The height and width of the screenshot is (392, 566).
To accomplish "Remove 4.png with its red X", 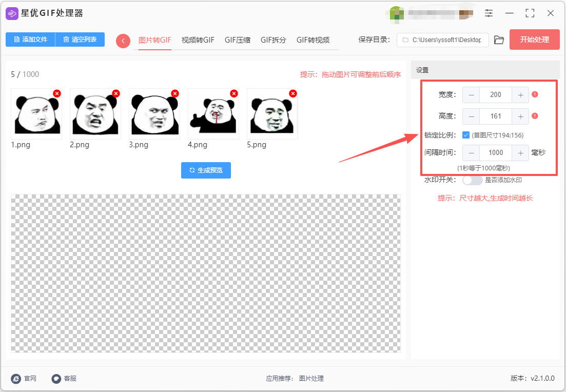I will pos(234,93).
